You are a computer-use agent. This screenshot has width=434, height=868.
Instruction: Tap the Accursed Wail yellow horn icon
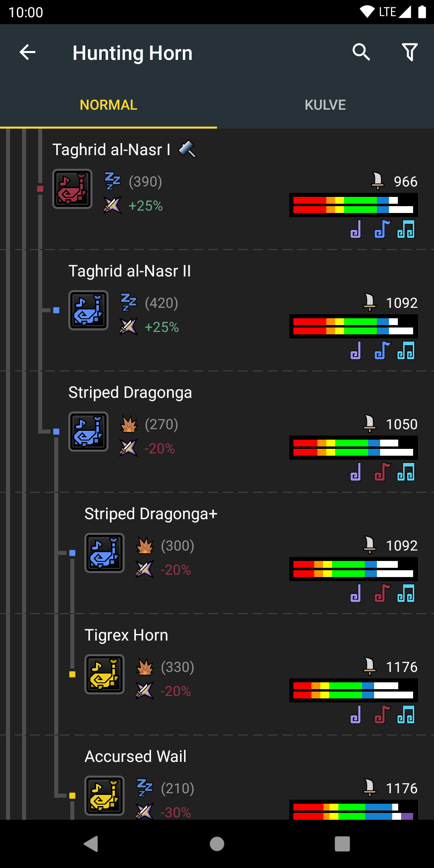coord(104,796)
